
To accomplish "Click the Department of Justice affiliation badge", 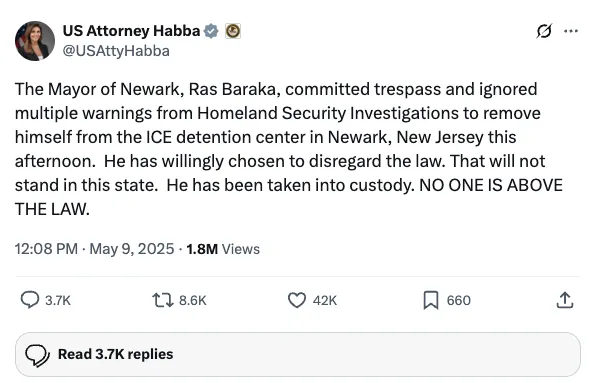I will coord(233,31).
